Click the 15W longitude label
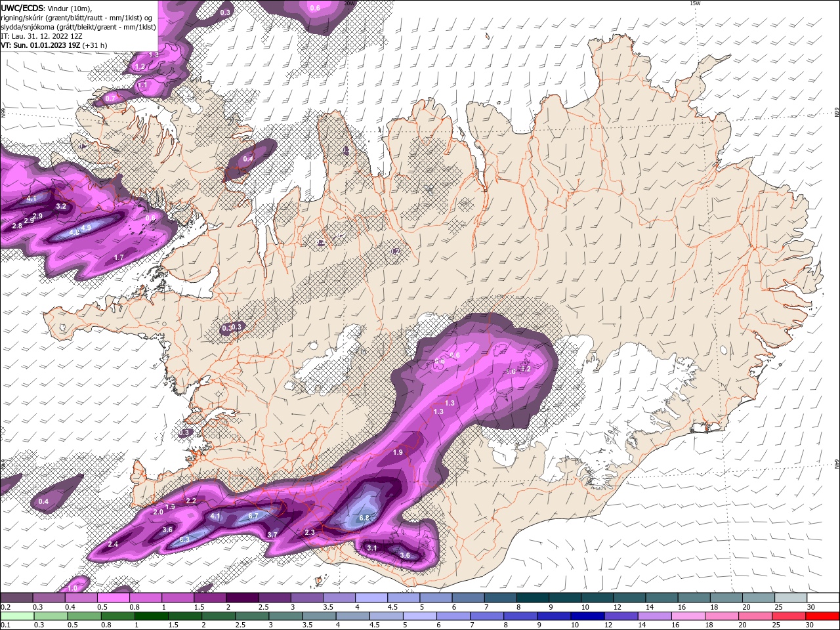The image size is (840, 630). 695,3
